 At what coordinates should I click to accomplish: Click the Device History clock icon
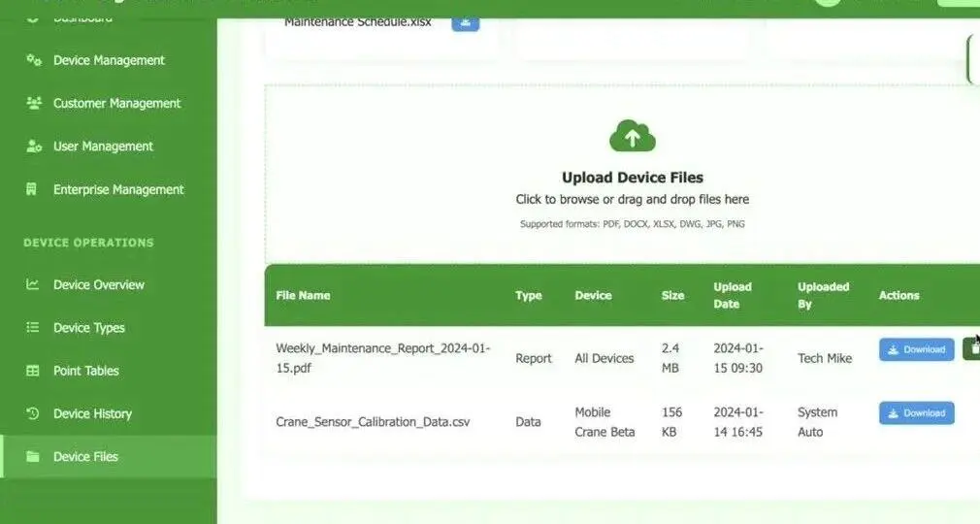[32, 413]
